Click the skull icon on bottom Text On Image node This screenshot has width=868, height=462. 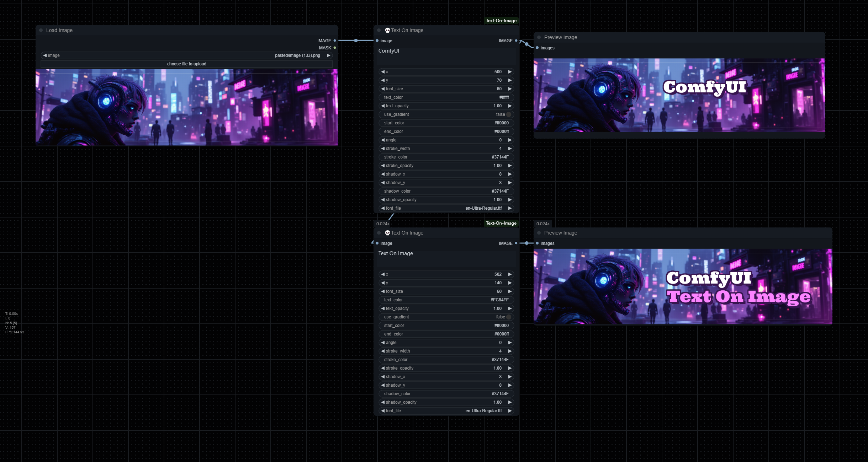(387, 233)
